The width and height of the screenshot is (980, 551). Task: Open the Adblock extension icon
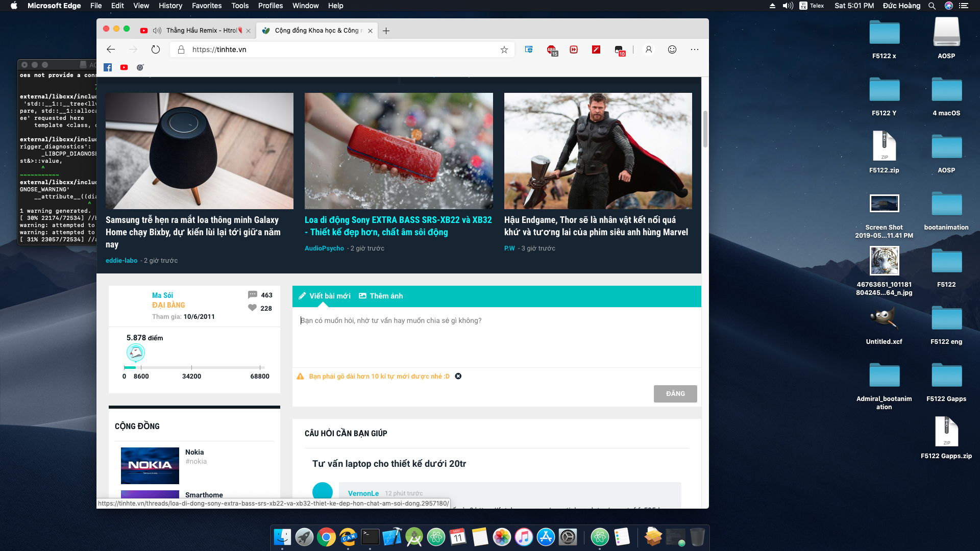(552, 50)
